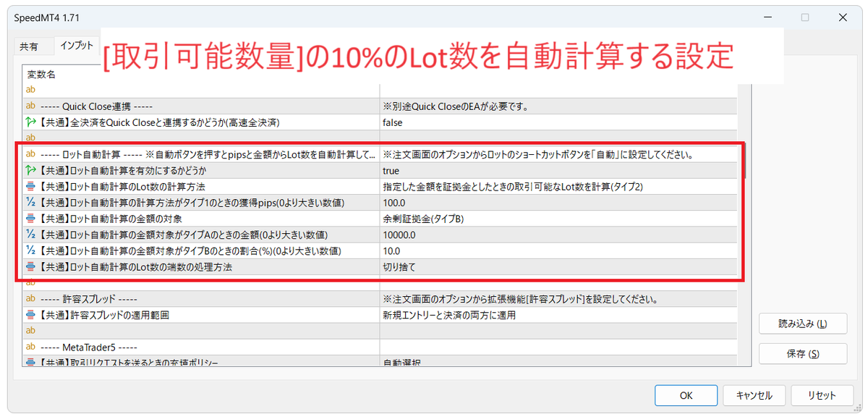
Task: Click the ----- 許容スプレッド ----- section text
Action: point(88,298)
